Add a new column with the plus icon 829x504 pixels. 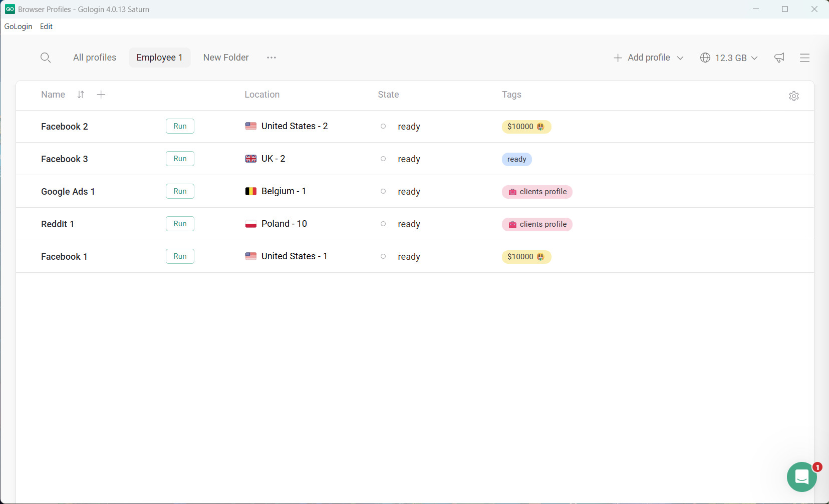click(x=100, y=94)
